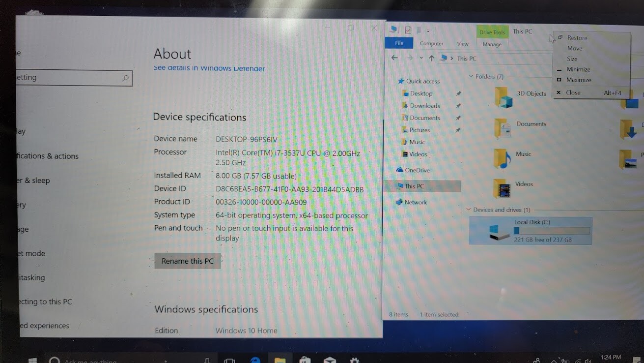644x363 pixels.
Task: Unpin Downloads using its pin icon
Action: click(x=458, y=106)
